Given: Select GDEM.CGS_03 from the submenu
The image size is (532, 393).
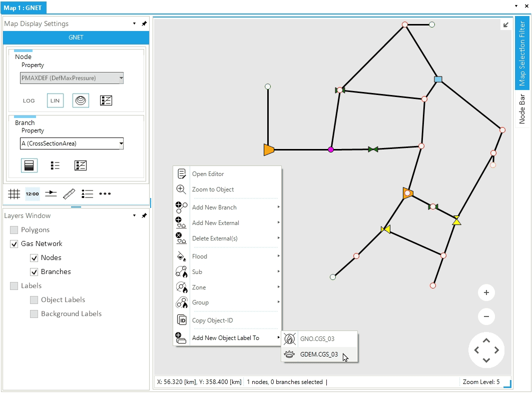Looking at the screenshot, I should (319, 354).
